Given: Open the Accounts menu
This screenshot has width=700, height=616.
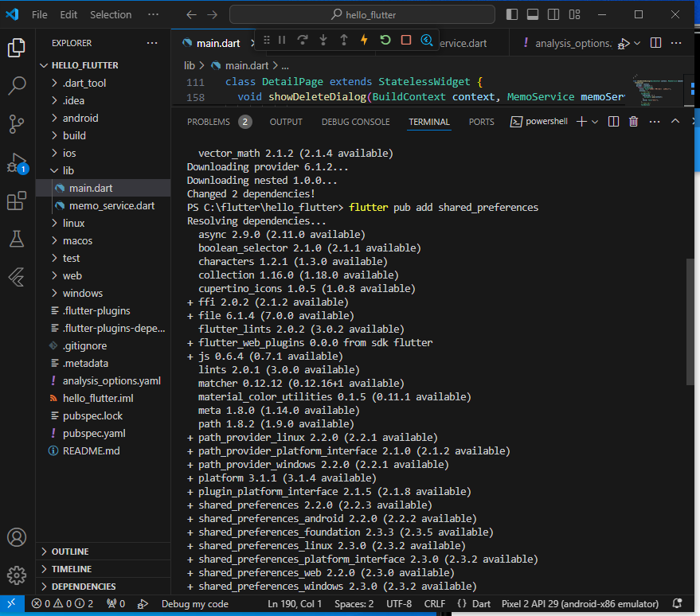Looking at the screenshot, I should (x=17, y=537).
